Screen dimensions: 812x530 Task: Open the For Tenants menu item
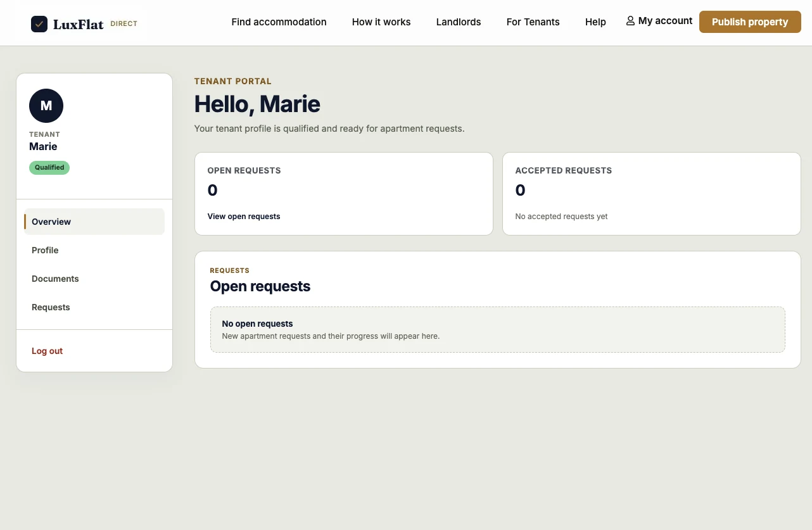(x=533, y=22)
